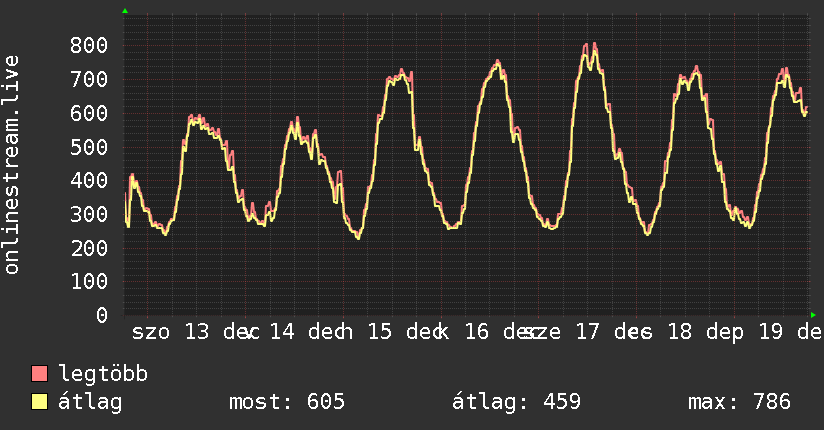Click the 15 date label on x-axis
Image resolution: width=824 pixels, height=430 pixels.
pos(379,332)
